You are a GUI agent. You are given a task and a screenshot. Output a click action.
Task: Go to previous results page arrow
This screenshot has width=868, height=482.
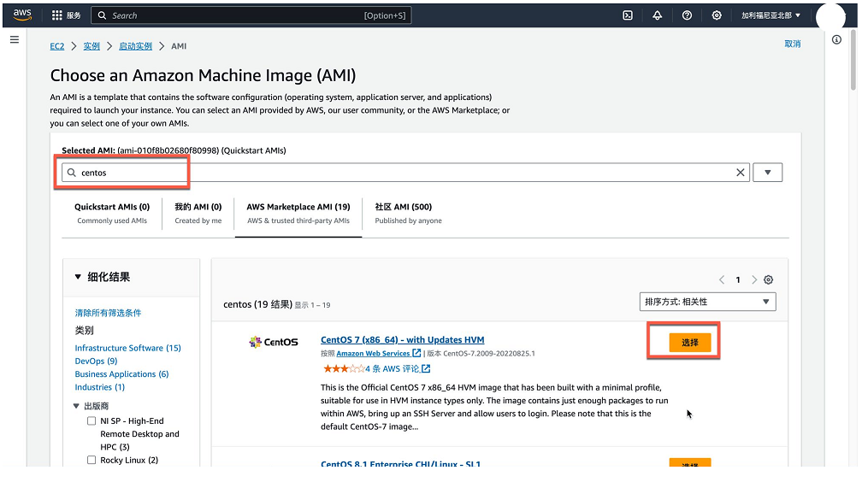coord(721,280)
